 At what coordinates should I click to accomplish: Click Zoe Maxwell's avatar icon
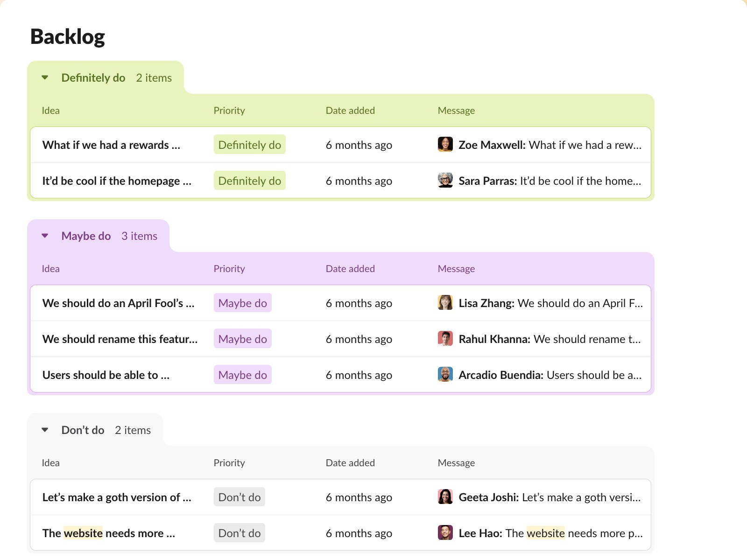click(x=445, y=145)
